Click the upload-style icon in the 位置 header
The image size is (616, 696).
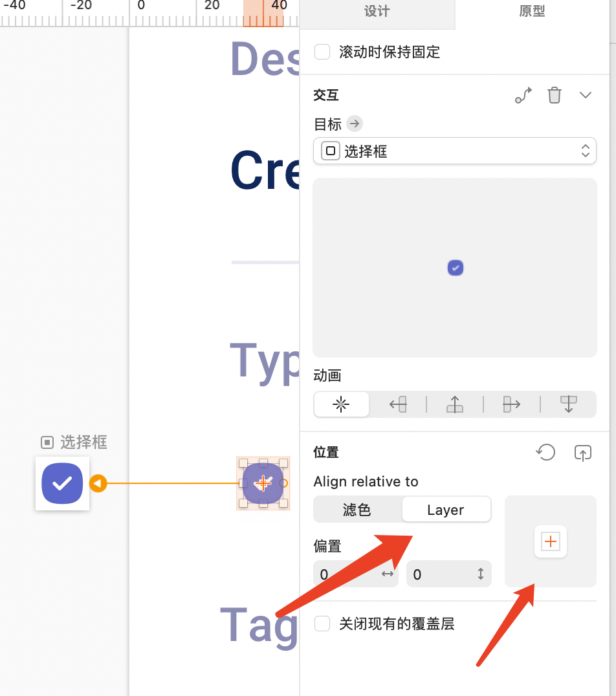[x=583, y=452]
